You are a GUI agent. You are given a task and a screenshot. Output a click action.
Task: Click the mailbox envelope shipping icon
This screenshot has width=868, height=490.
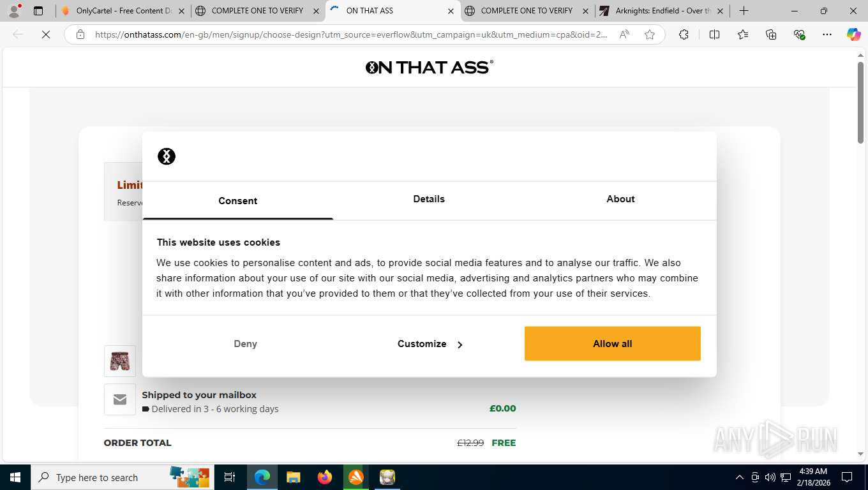tap(120, 399)
